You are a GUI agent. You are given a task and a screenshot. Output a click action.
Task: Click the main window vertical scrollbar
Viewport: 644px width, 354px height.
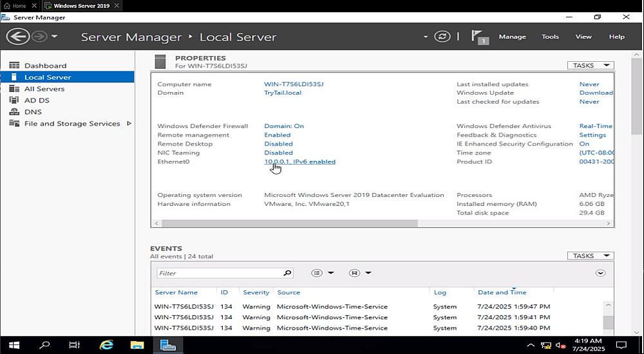coord(636,97)
